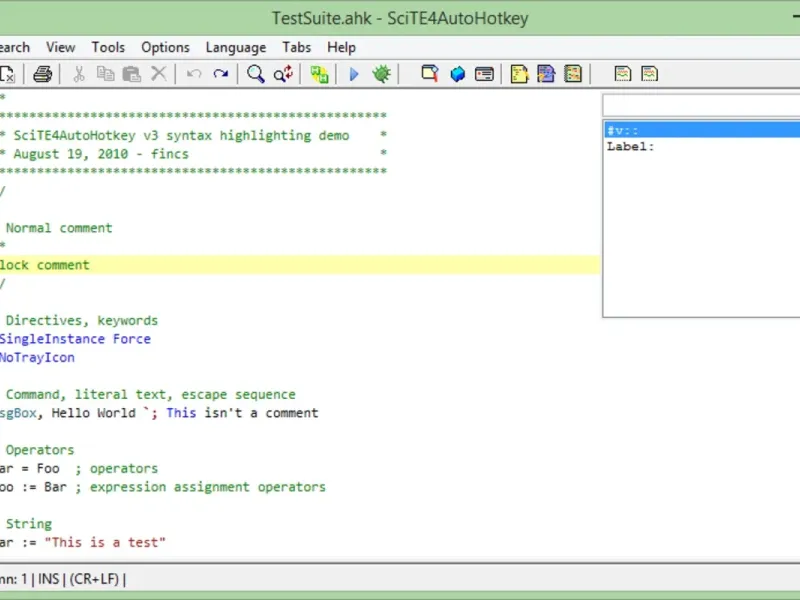Open the Options menu
This screenshot has height=600, width=800.
point(165,47)
